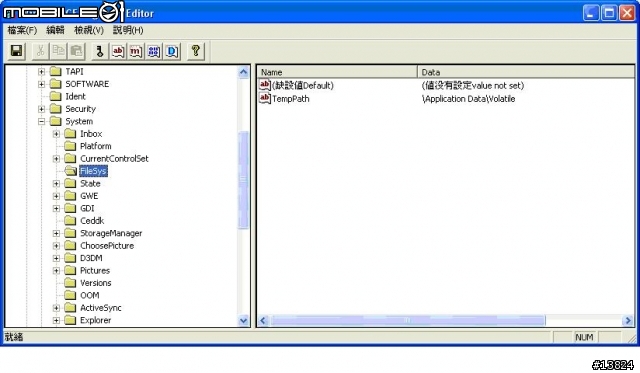Expand the SOFTWARE tree node
This screenshot has height=373, width=640.
tap(41, 84)
